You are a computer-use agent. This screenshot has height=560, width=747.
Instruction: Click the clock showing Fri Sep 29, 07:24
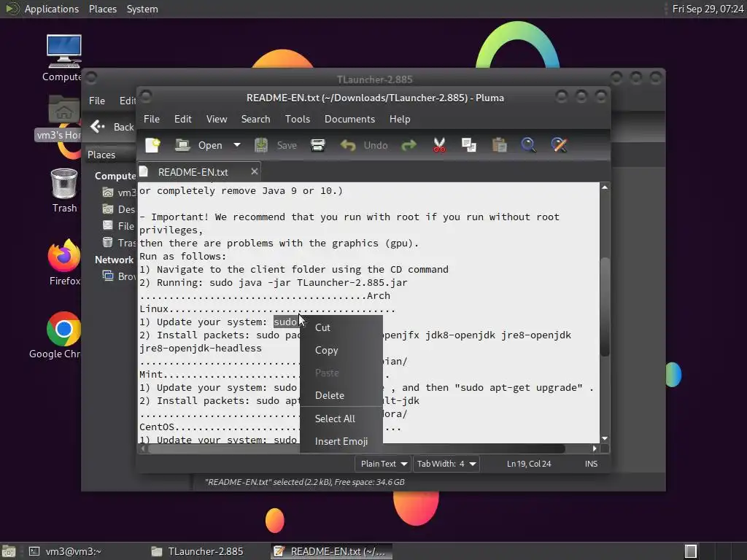tap(708, 9)
